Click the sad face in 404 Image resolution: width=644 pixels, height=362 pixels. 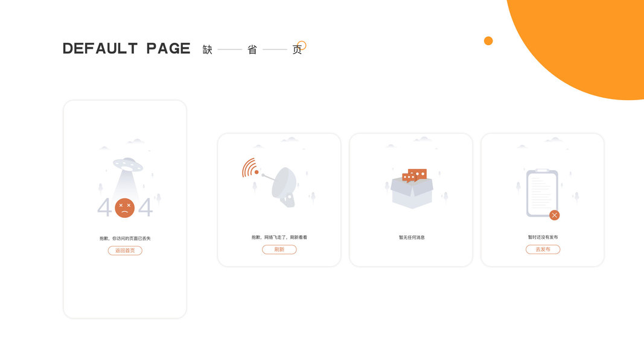(125, 208)
